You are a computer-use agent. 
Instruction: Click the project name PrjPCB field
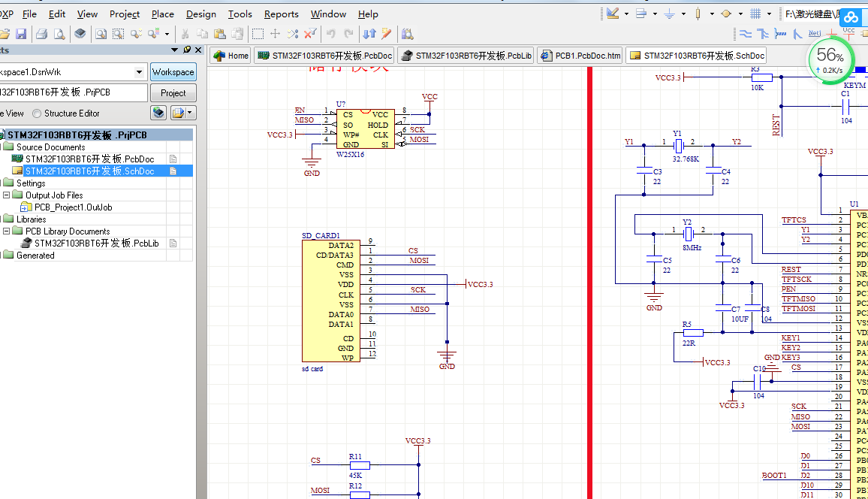73,92
